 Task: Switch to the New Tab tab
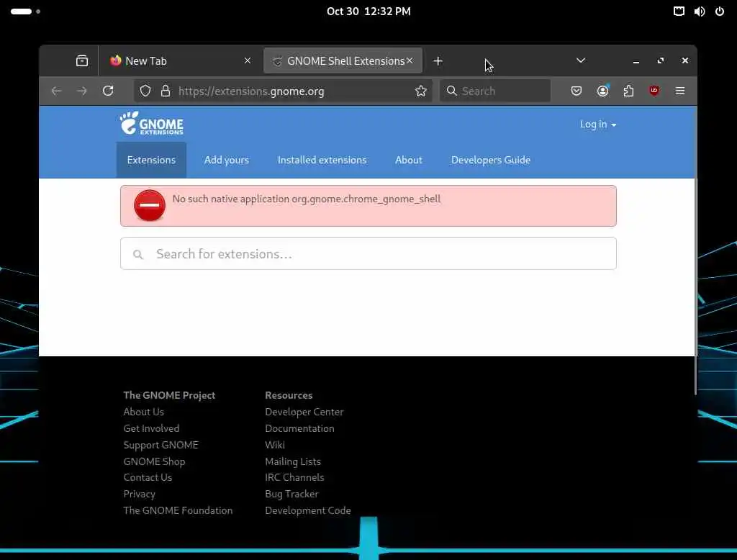tap(180, 60)
